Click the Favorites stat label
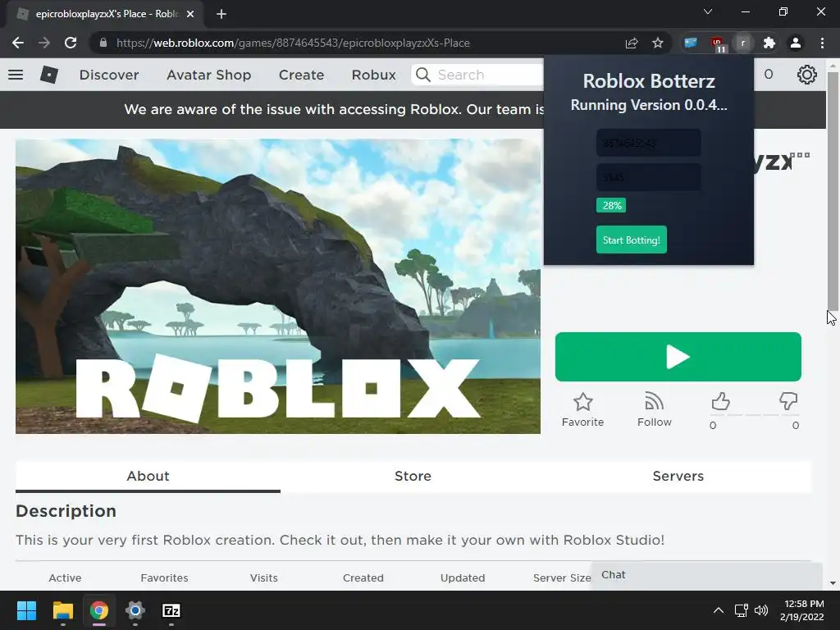840x630 pixels. click(164, 578)
